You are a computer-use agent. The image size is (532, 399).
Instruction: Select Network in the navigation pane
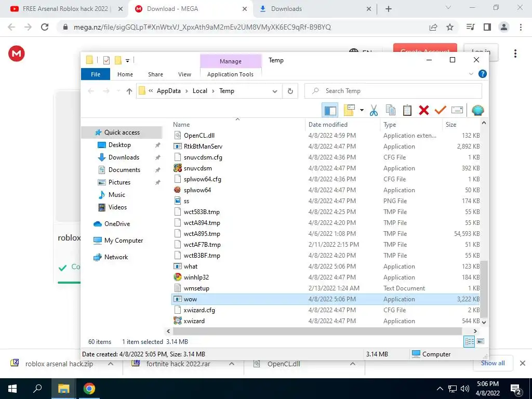tap(116, 257)
